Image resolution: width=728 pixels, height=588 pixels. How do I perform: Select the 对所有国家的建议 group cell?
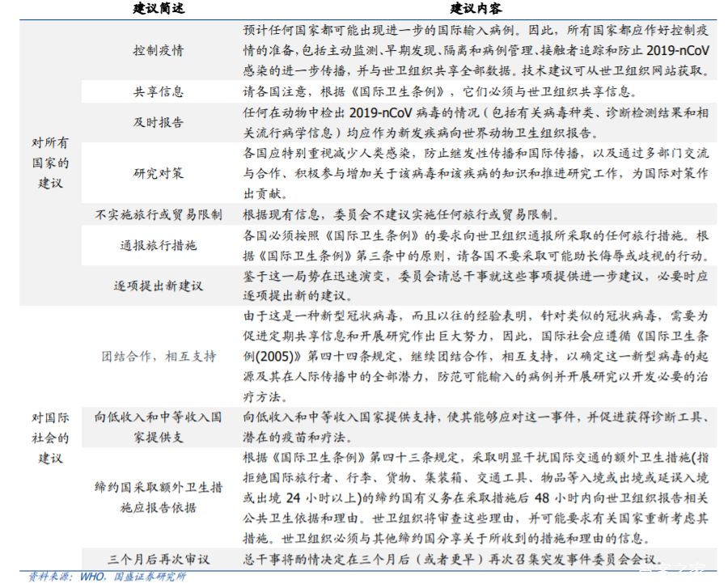50,163
